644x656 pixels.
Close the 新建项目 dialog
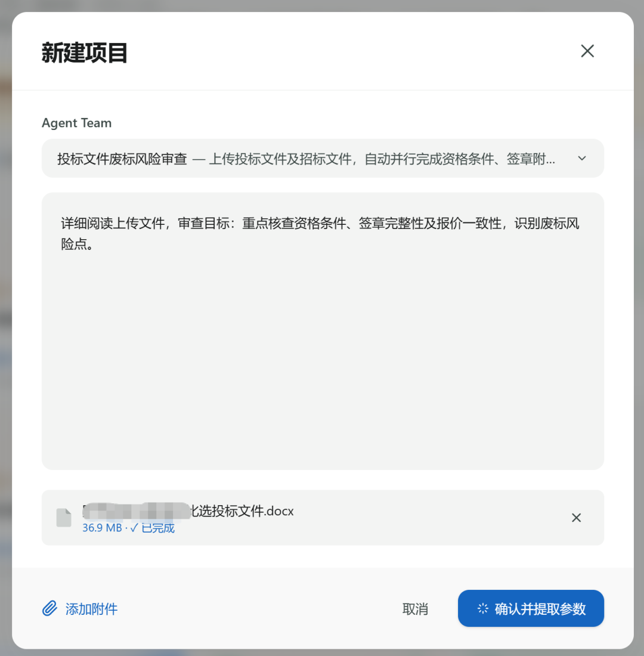(587, 51)
